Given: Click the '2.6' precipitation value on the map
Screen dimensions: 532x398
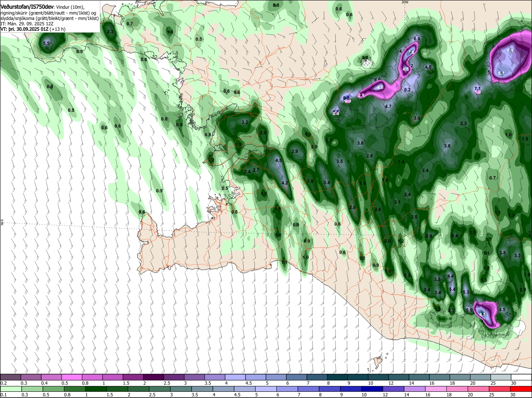Looking at the screenshot, I should pos(429,236).
